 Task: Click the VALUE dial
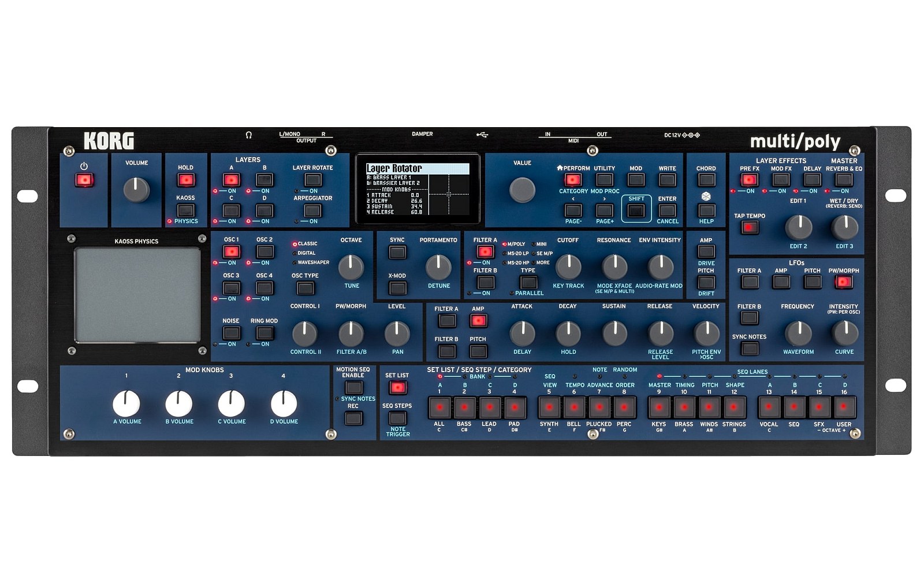pyautogui.click(x=522, y=190)
